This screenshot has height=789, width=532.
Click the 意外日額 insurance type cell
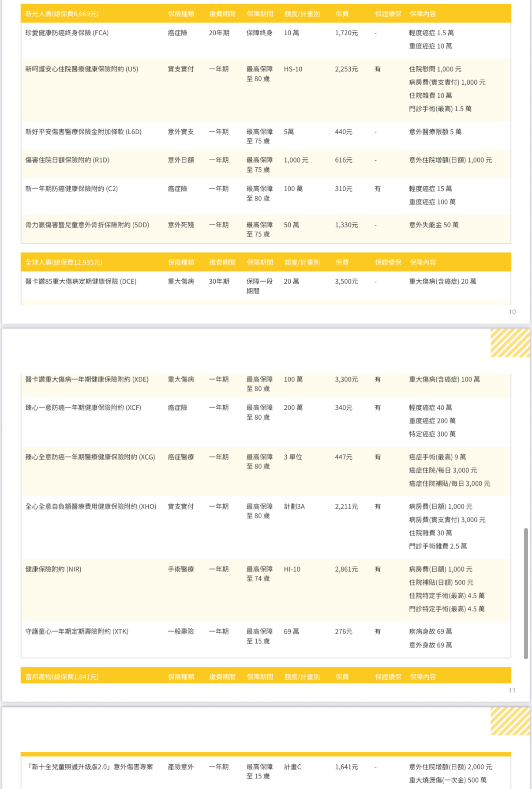tap(181, 160)
